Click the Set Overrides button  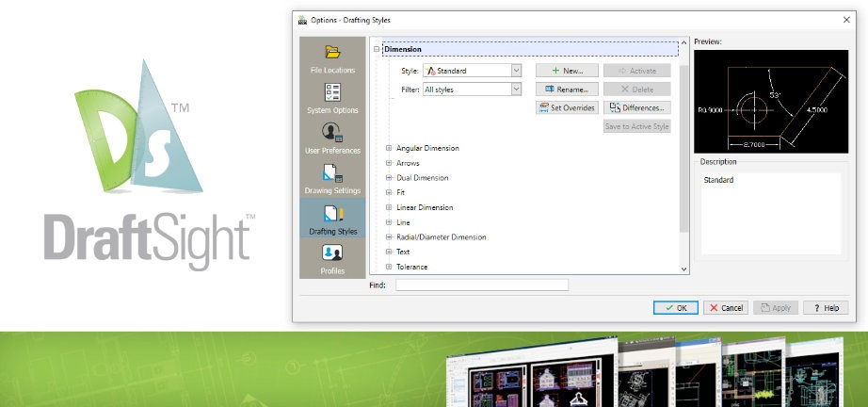567,108
